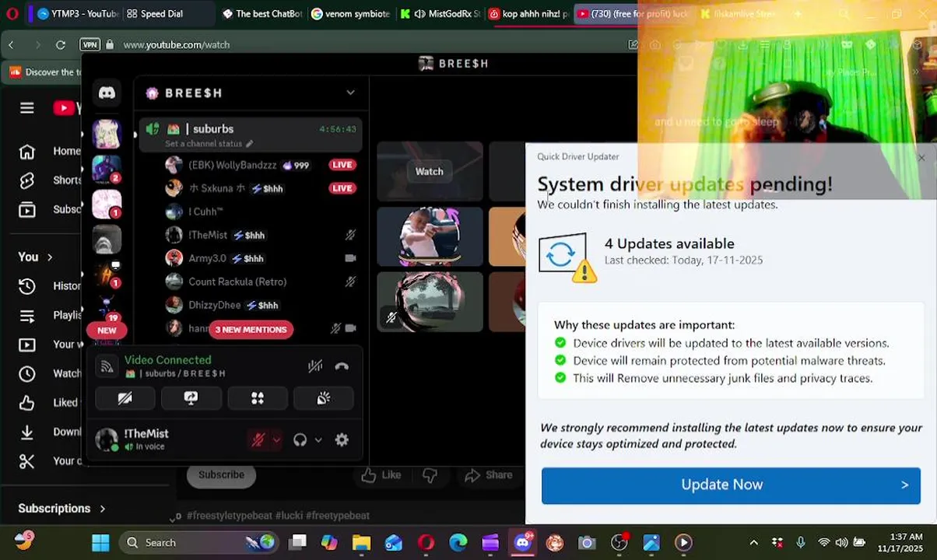Open Discord user settings gear
This screenshot has width=937, height=560.
click(x=342, y=440)
